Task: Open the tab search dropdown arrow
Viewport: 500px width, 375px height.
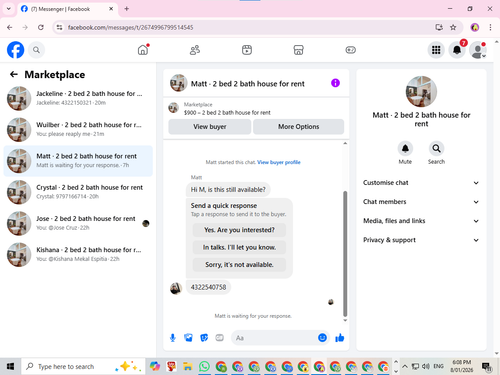Action: [x=9, y=9]
